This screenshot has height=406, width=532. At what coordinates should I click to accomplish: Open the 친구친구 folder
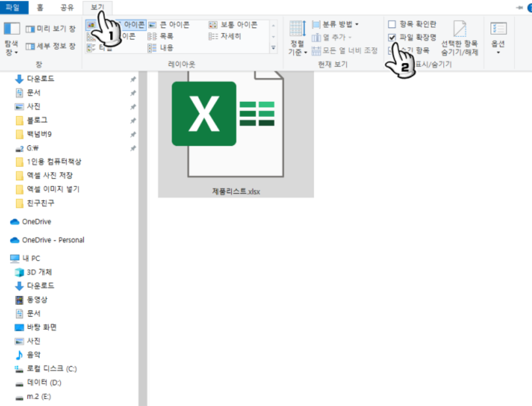pos(35,203)
